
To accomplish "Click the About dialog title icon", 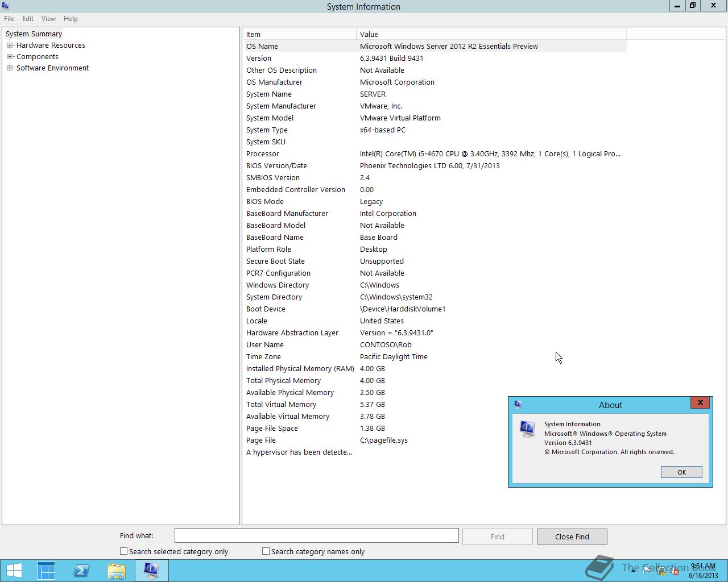I will pos(518,405).
